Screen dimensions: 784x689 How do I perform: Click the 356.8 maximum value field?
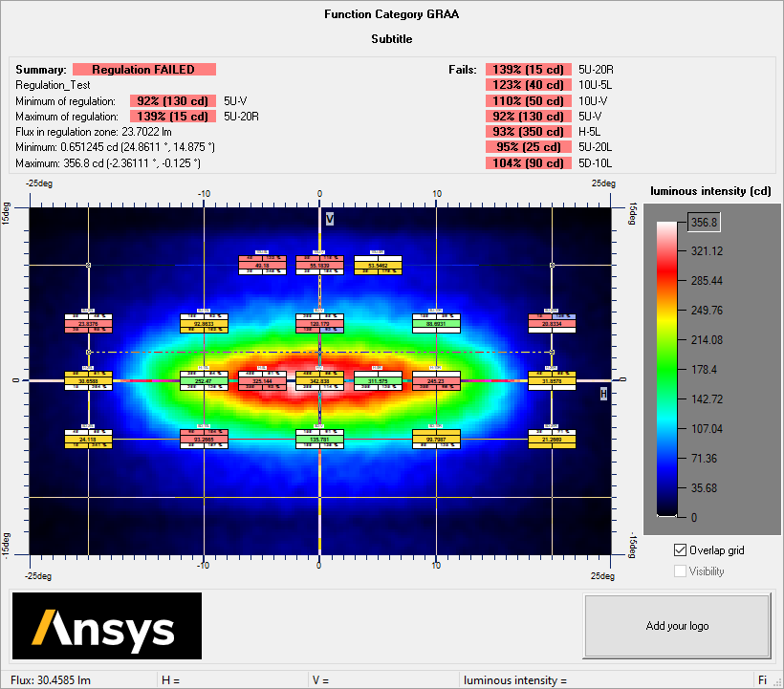click(x=703, y=221)
